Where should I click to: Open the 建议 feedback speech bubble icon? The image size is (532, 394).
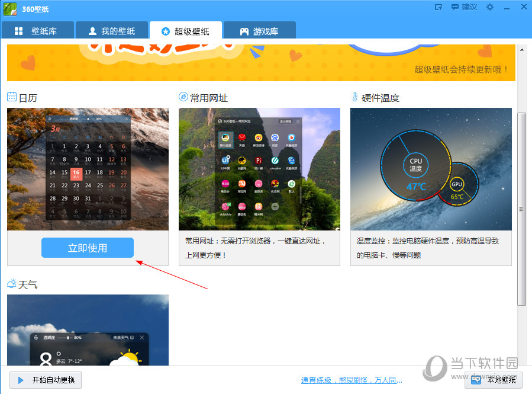[x=454, y=7]
